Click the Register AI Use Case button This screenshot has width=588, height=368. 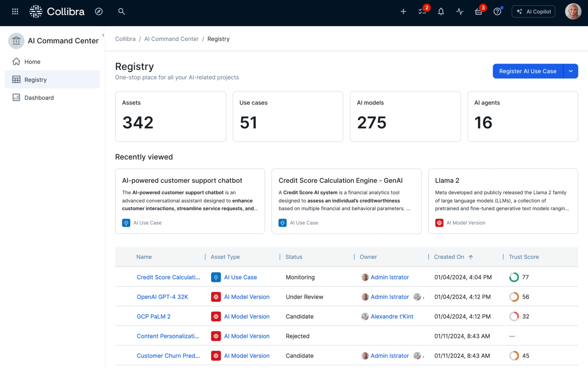(x=527, y=71)
